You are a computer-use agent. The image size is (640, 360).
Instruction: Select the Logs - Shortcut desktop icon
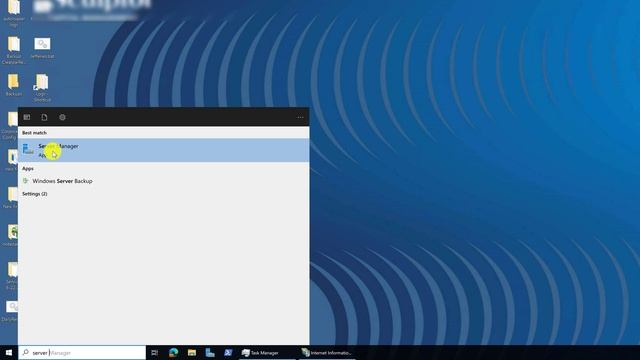click(42, 88)
